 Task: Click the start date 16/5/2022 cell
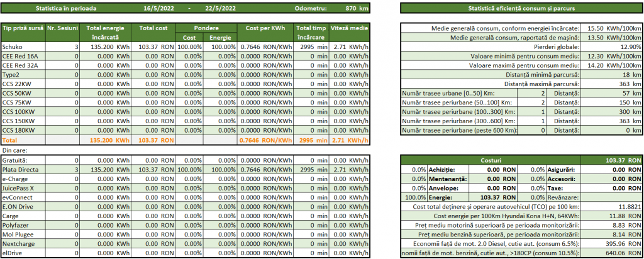pos(158,8)
